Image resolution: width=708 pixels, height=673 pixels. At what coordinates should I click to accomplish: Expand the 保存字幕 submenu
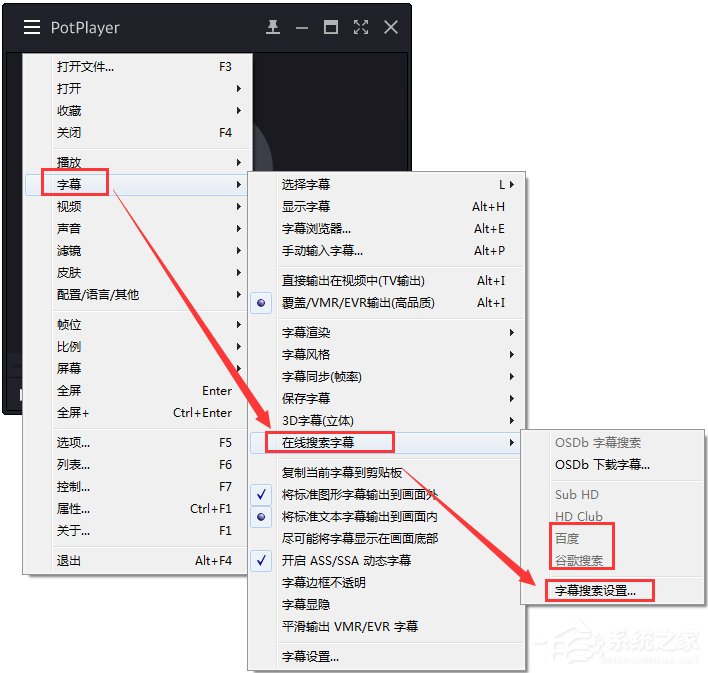coord(387,398)
